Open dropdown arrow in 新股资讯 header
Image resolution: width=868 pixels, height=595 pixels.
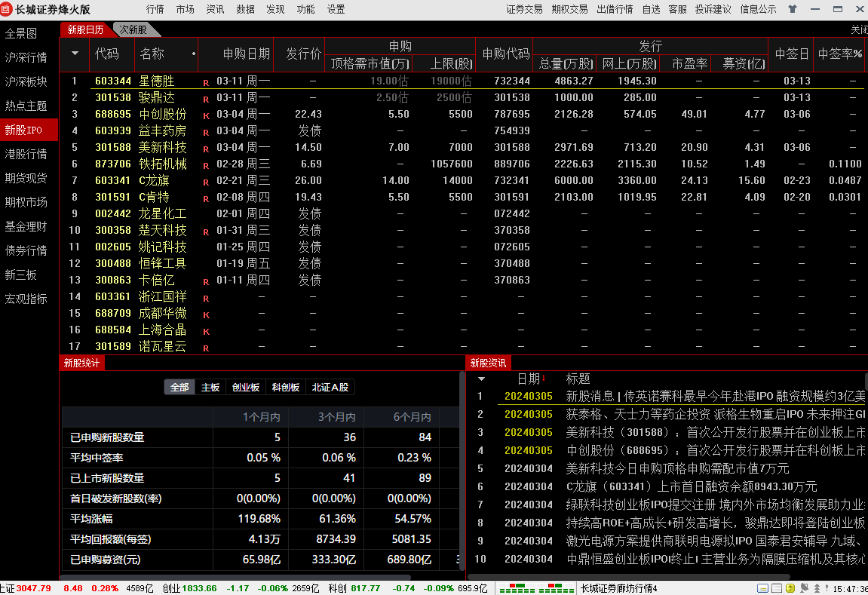(482, 379)
